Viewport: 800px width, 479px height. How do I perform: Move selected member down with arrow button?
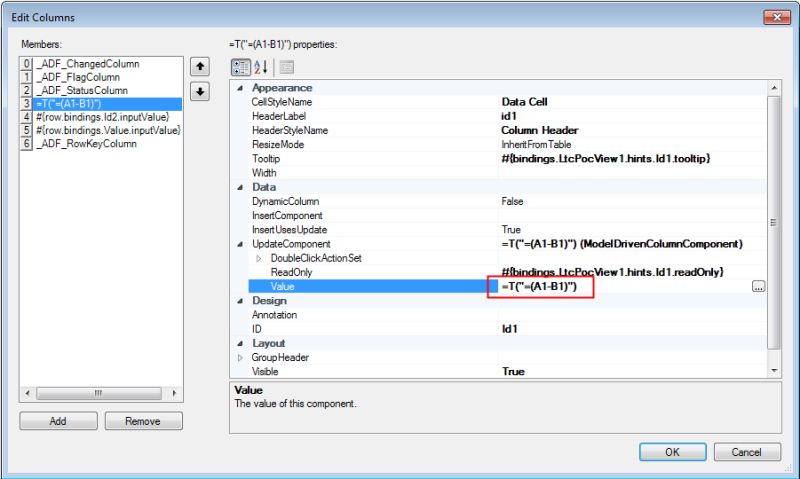coord(199,92)
